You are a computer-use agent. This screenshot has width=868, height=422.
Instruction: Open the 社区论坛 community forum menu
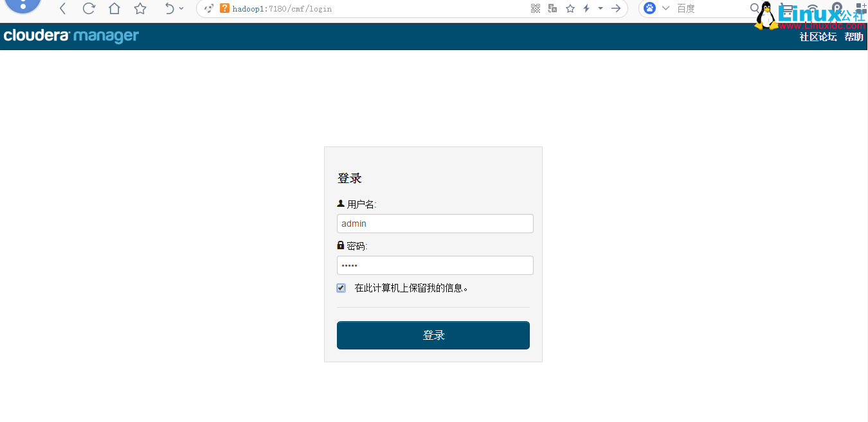click(817, 37)
